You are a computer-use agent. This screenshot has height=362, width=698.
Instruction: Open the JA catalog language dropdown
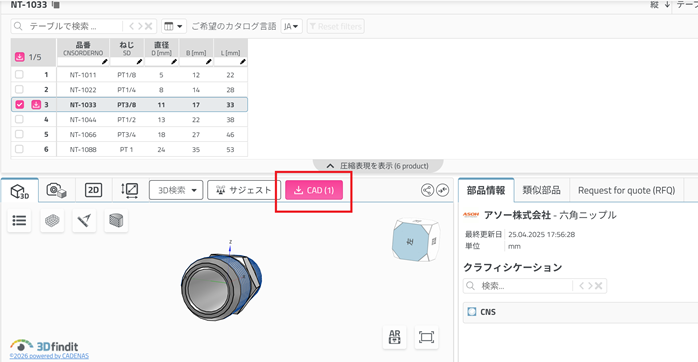point(291,26)
